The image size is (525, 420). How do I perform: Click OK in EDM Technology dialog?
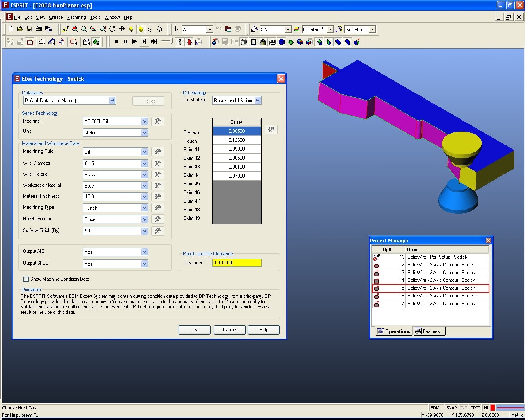tap(195, 330)
